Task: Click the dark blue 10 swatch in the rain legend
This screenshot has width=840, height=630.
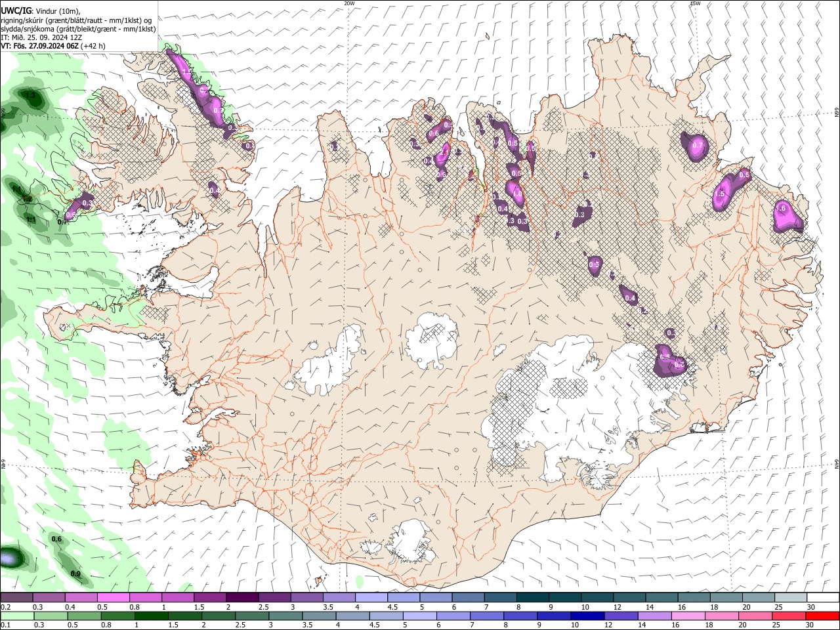Action: click(x=587, y=616)
